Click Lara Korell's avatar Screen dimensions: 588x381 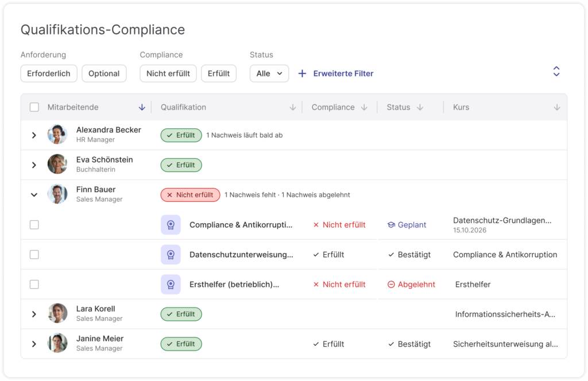tap(57, 313)
